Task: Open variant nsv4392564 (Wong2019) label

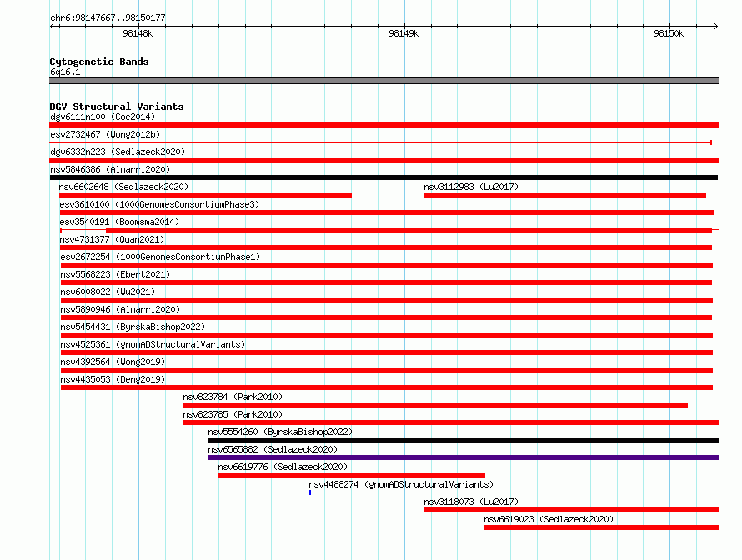Action: pyautogui.click(x=113, y=362)
